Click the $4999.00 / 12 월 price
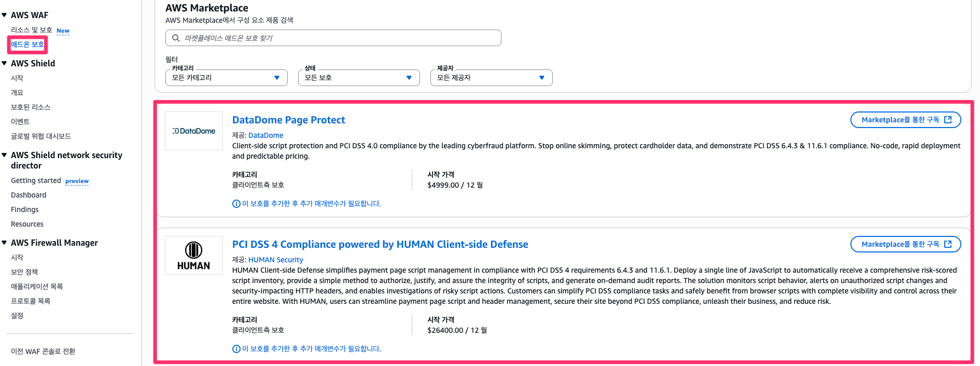The width and height of the screenshot is (980, 366). click(x=455, y=185)
